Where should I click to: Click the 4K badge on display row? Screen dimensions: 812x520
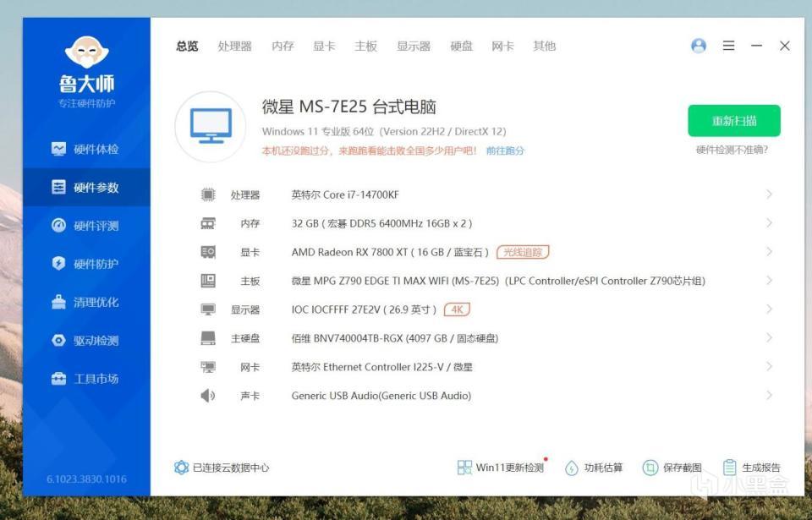pos(457,309)
